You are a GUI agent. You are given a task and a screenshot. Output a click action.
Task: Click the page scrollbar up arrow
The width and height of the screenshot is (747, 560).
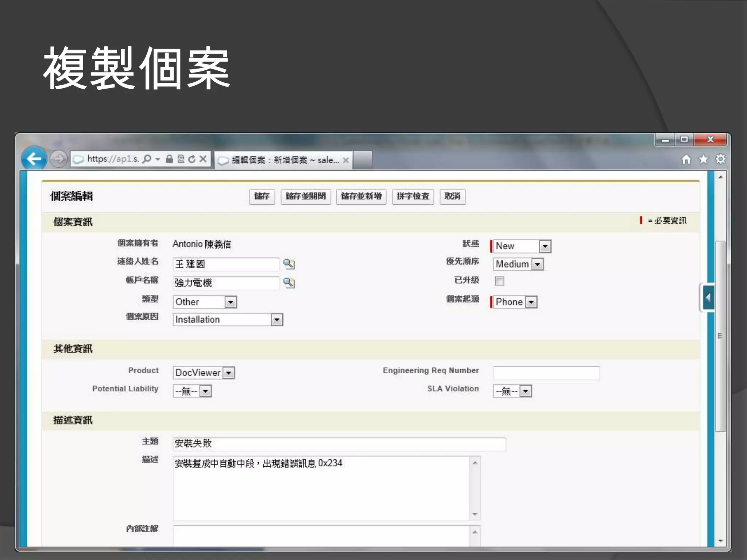[720, 177]
